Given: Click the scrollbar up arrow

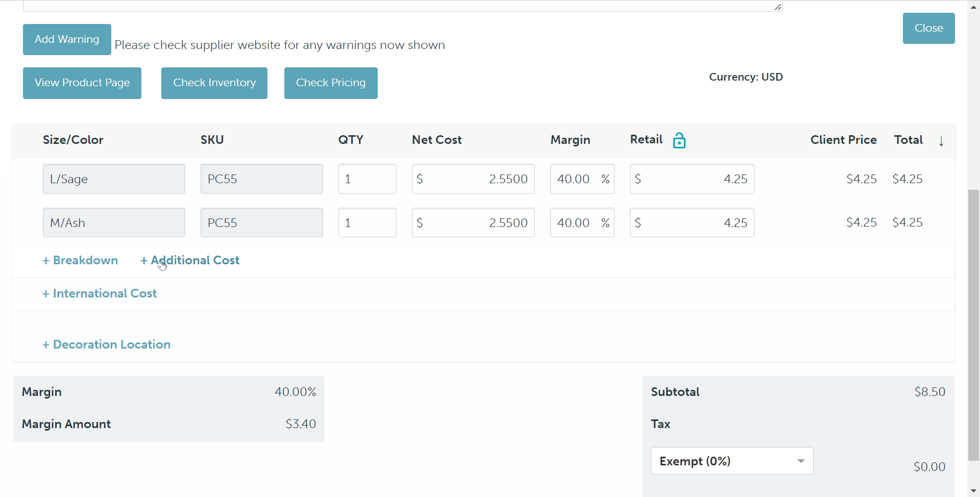Looking at the screenshot, I should pos(973,7).
